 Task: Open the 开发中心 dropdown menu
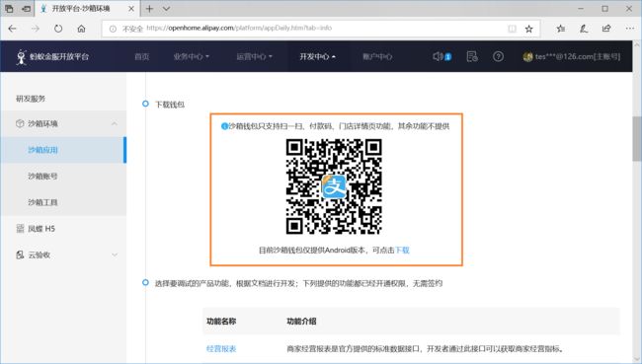(x=317, y=56)
